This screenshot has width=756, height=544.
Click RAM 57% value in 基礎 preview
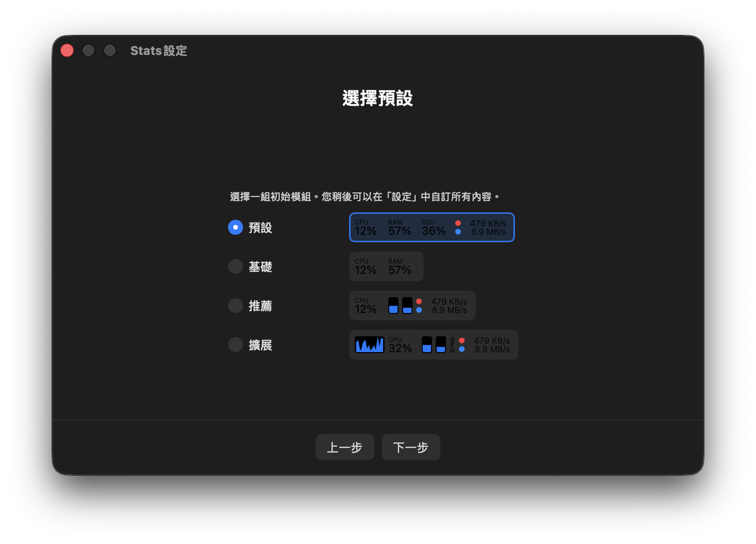pos(400,267)
